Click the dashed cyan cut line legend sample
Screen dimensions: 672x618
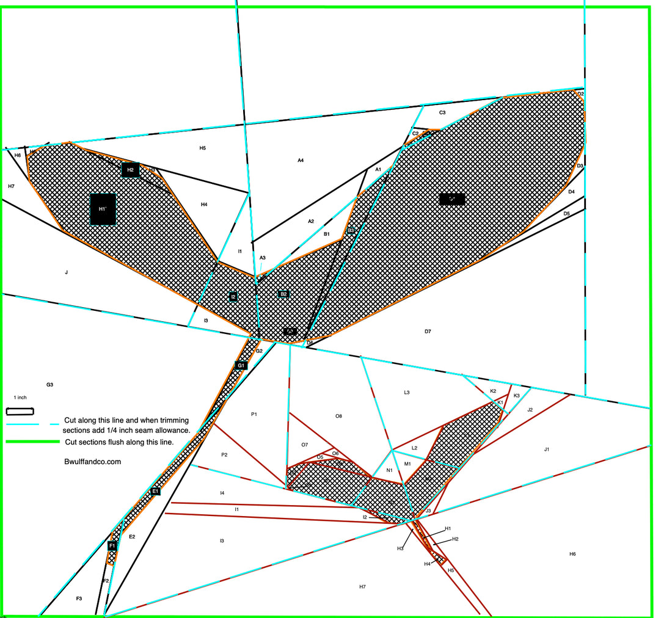(32, 424)
